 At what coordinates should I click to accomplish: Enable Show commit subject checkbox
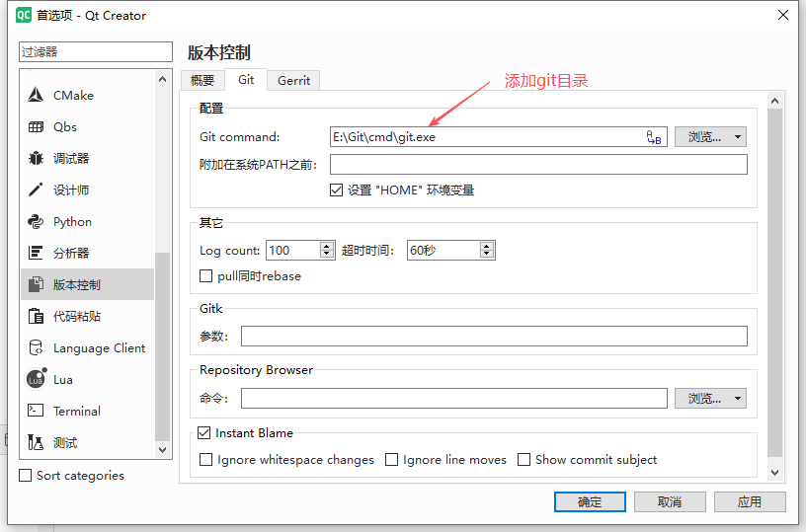click(524, 460)
